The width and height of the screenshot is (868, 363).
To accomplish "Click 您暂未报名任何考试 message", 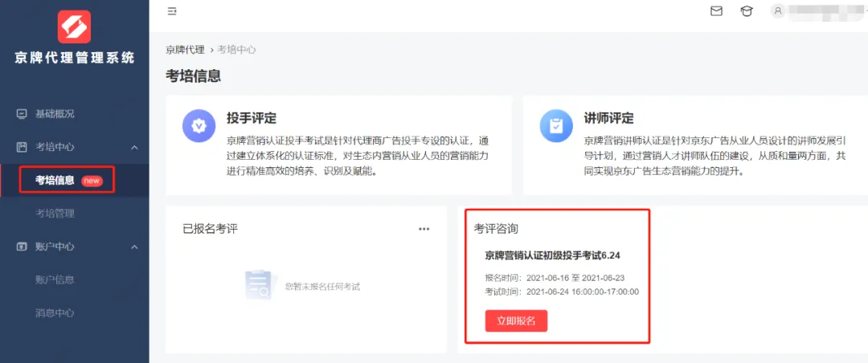I will (x=322, y=287).
